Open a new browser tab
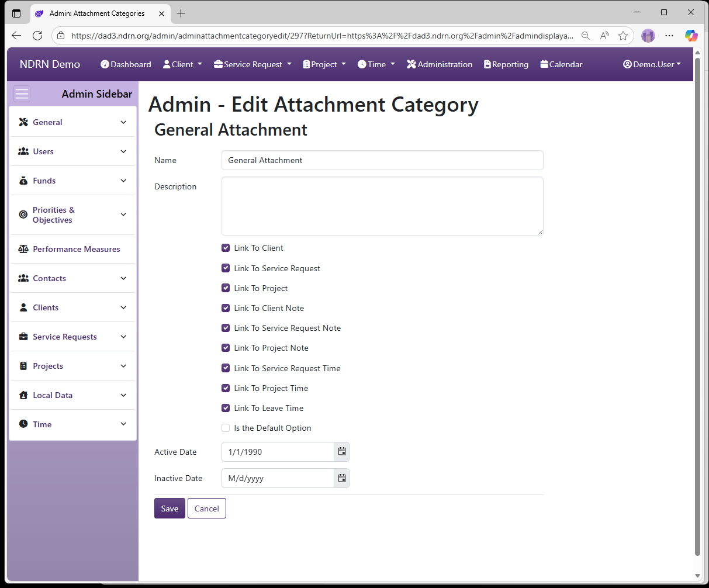 pos(181,13)
